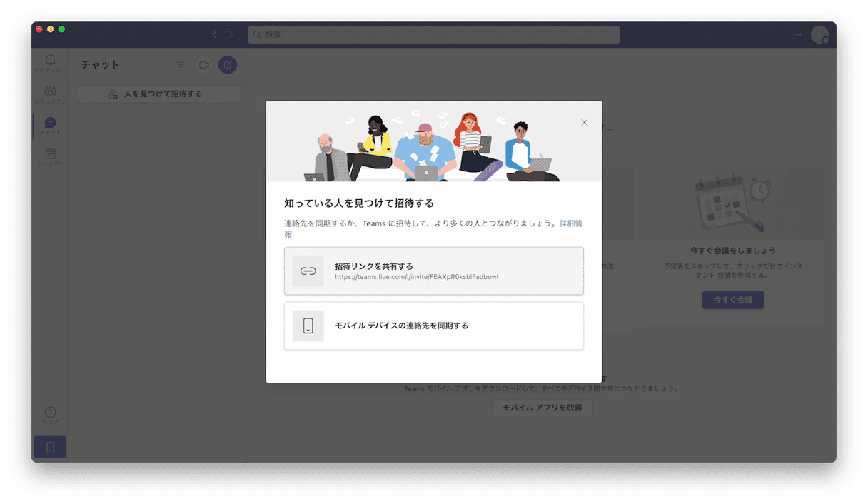Open the Activity bell in sidebar

point(50,62)
